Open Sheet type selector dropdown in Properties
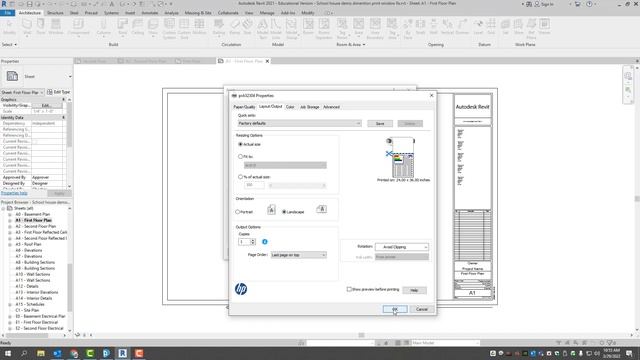Viewport: 640px width, 360px height. 70,76
